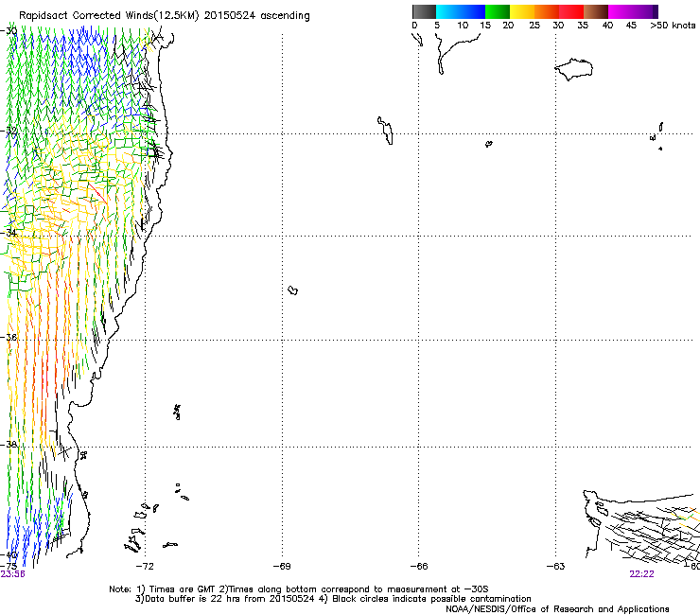Click the 'Times are GMT' note line
This screenshot has height=615, width=700.
click(299, 589)
